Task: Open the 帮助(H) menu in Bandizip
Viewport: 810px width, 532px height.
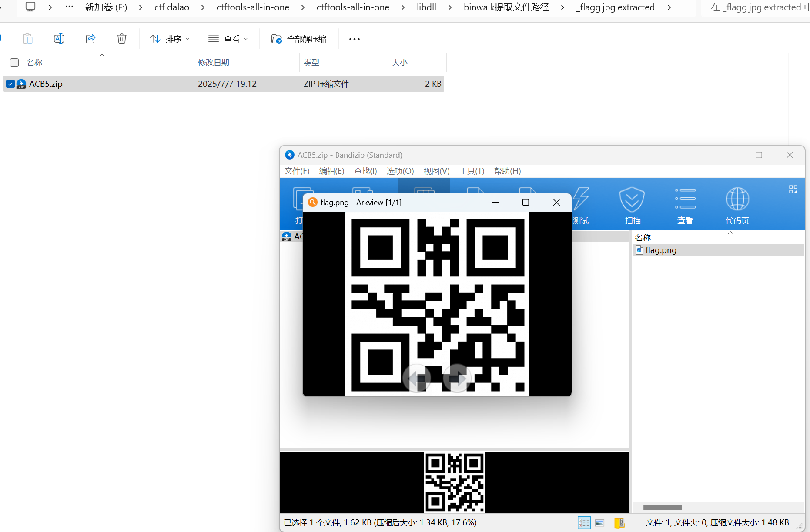Action: pos(508,171)
